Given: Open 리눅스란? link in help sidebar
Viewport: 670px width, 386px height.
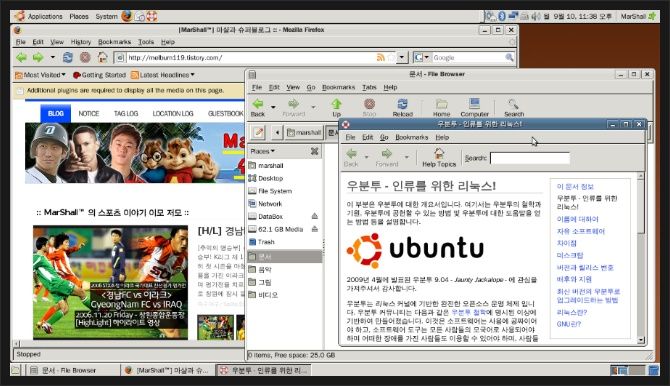Looking at the screenshot, I should point(571,312).
